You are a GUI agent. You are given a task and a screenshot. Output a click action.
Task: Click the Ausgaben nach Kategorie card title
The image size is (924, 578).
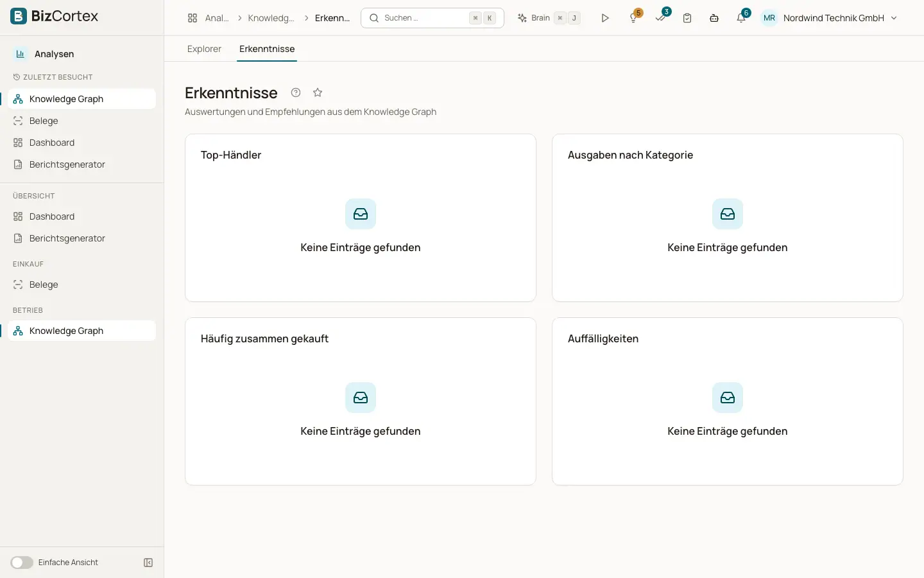[x=630, y=155]
